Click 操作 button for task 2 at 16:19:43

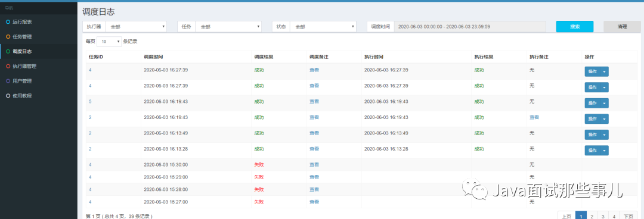click(x=592, y=119)
